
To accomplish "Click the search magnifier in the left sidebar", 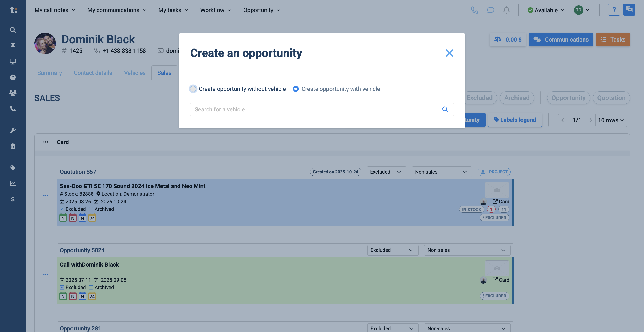I will 13,30.
